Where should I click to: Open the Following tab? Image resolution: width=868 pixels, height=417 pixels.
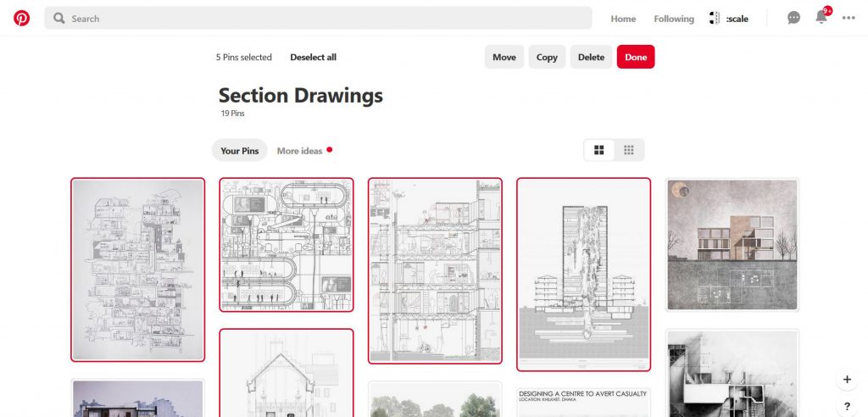674,19
